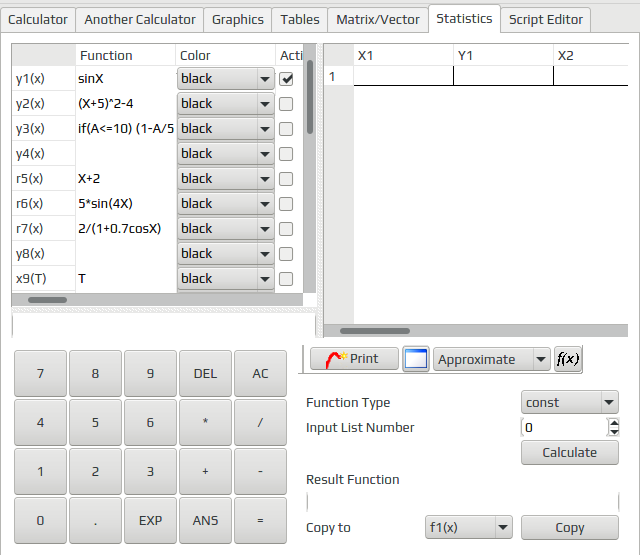Viewport: 640px width, 555px height.
Task: Click the digit 8 key
Action: (x=95, y=373)
